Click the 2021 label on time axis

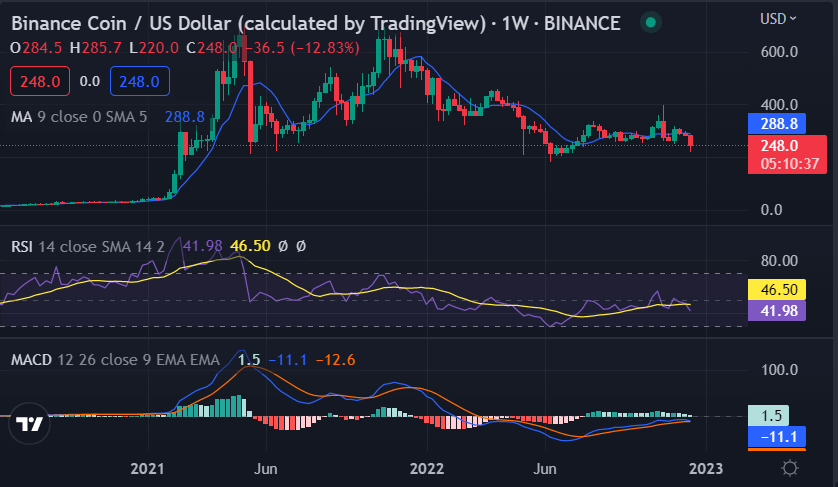point(148,469)
